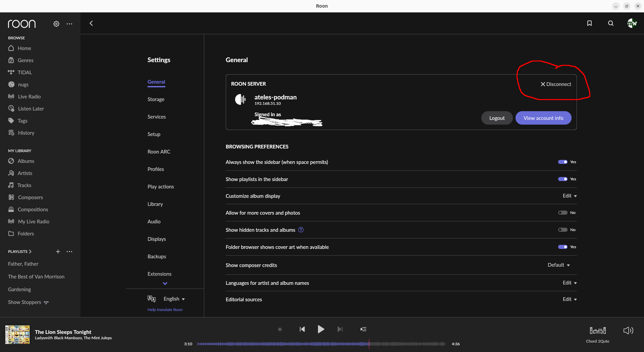Seek within the track waveform progress bar
The height and width of the screenshot is (352, 644).
[321, 344]
